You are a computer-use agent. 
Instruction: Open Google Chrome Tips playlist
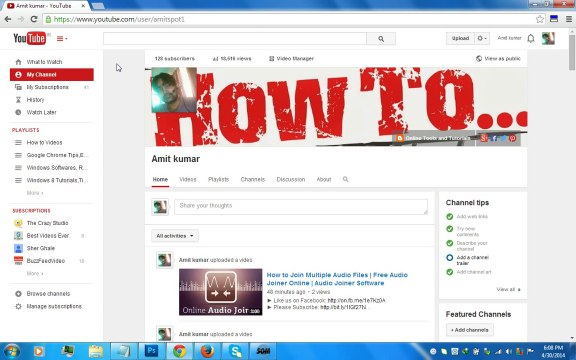coord(57,155)
